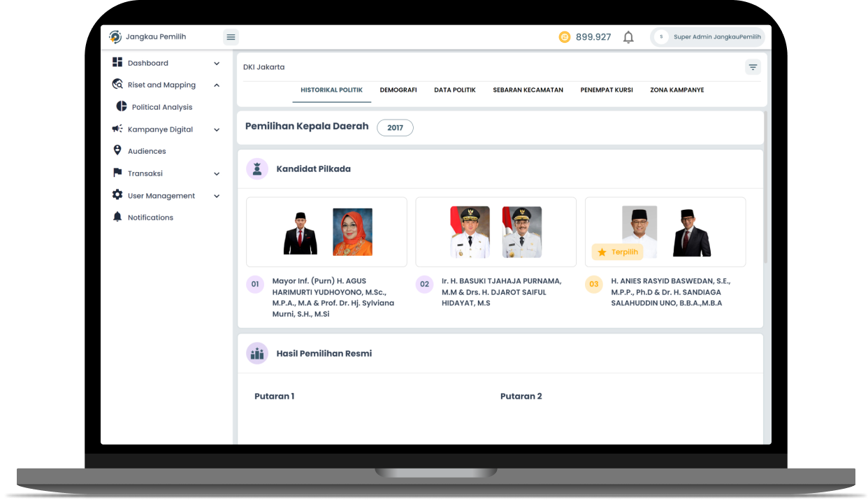Viewport: 868px width, 500px height.
Task: Click the Jangkau Pemilih logo
Action: 115,37
